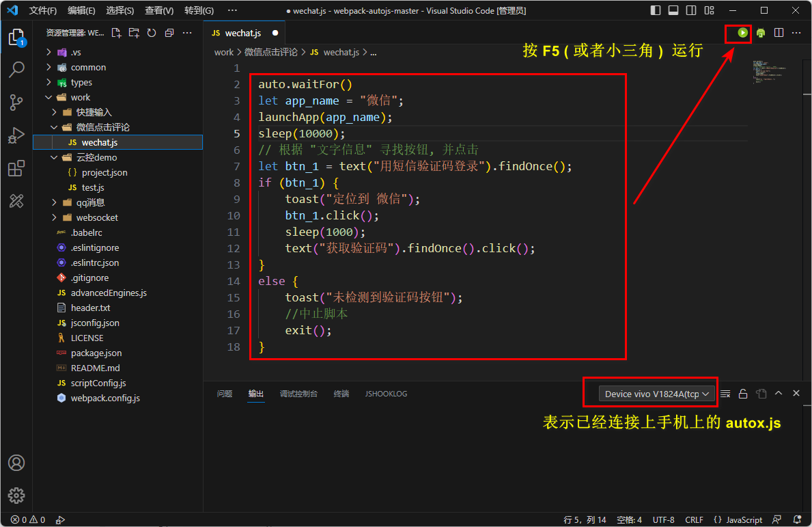Screen dimensions: 812x527
Task: Create a new folder in explorer
Action: point(134,33)
